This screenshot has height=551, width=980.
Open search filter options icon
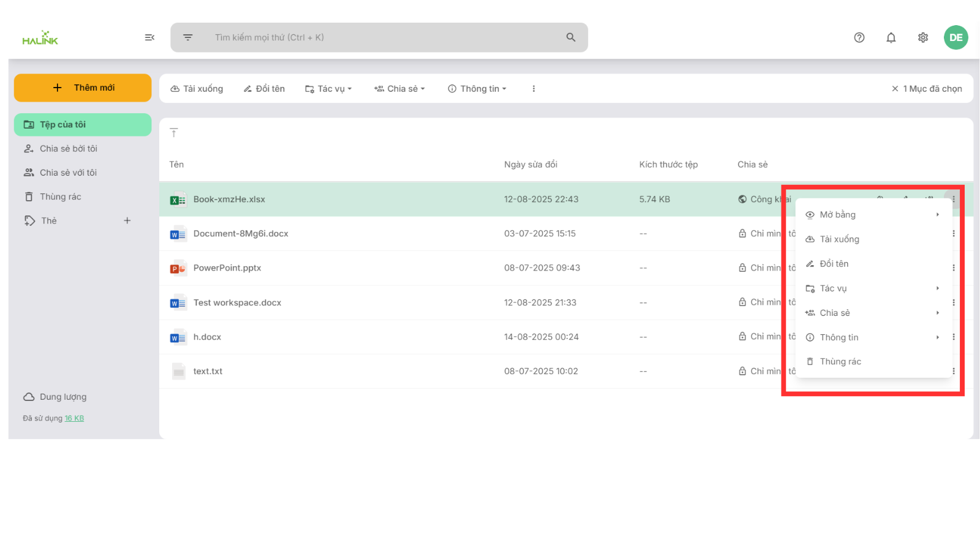pos(188,37)
